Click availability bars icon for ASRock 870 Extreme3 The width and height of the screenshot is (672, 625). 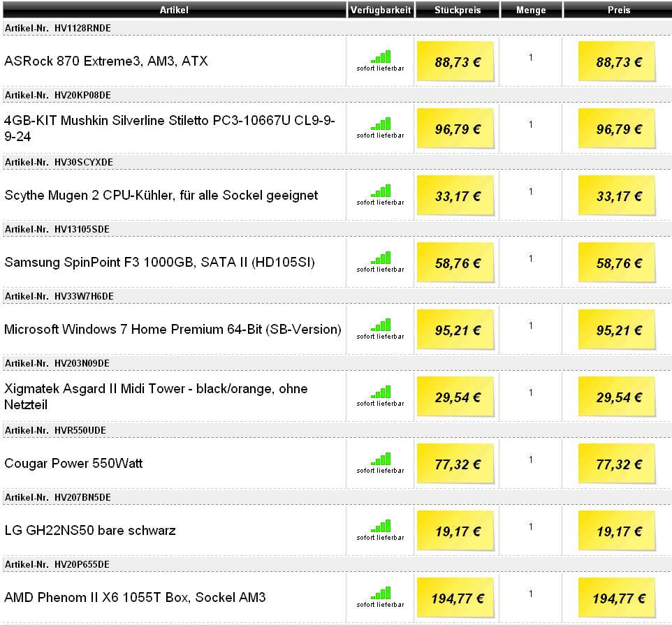pyautogui.click(x=381, y=57)
